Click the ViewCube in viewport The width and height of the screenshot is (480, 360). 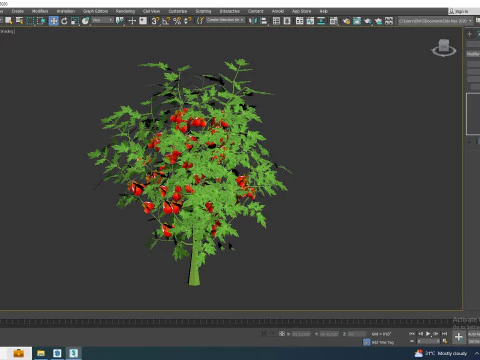tap(444, 48)
